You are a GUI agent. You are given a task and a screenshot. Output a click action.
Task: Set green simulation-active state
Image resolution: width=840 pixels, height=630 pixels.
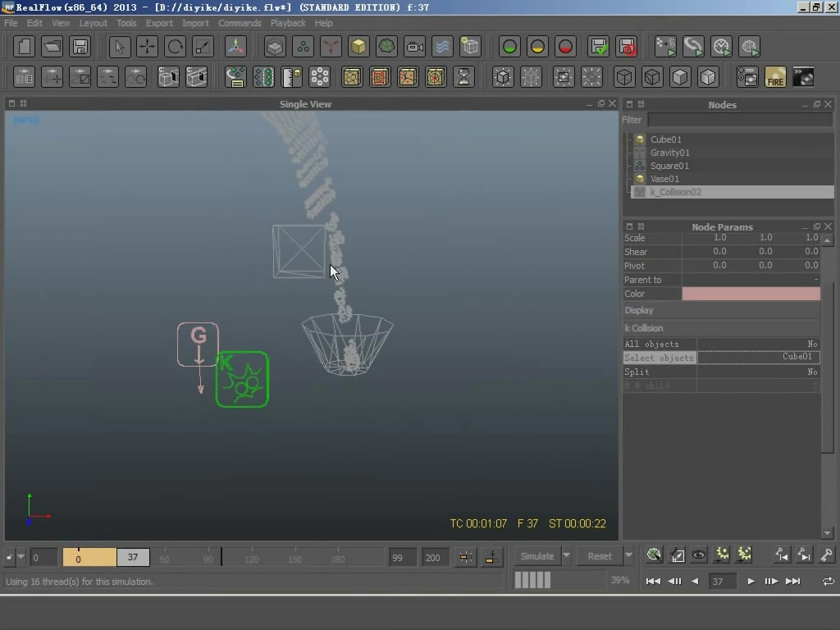(509, 47)
